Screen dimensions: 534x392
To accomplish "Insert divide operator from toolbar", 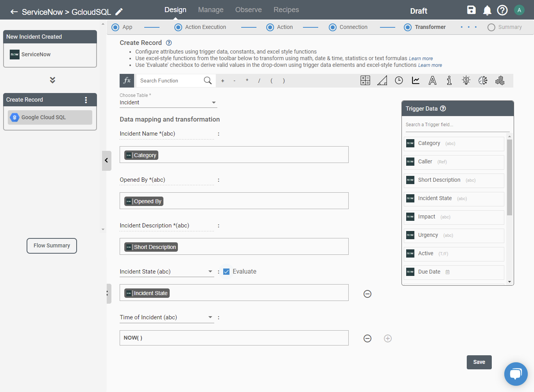I will [259, 81].
